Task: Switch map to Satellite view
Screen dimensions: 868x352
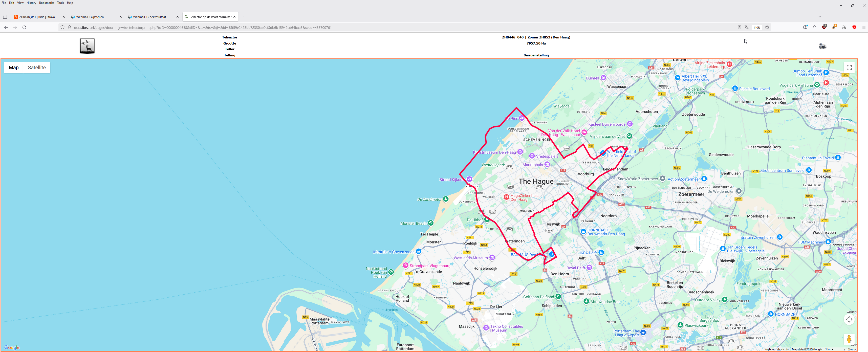Action: tap(37, 67)
